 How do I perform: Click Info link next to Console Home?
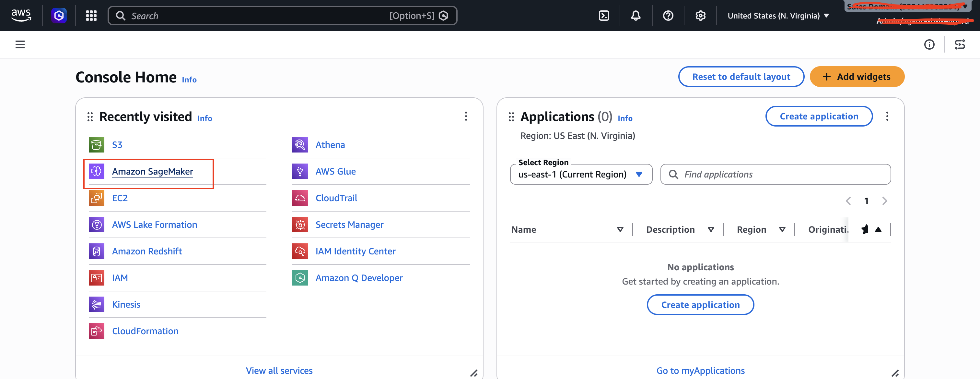(189, 80)
